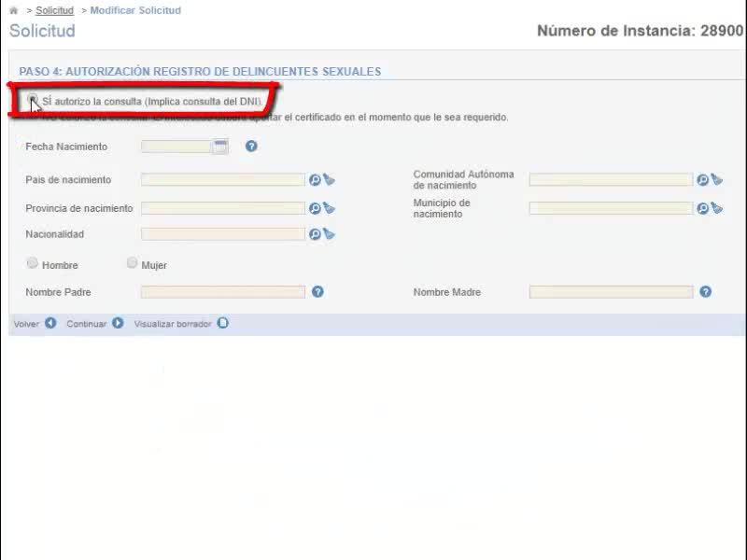Select Sí autorizo la consulta radio button
747x560 pixels.
click(x=33, y=100)
